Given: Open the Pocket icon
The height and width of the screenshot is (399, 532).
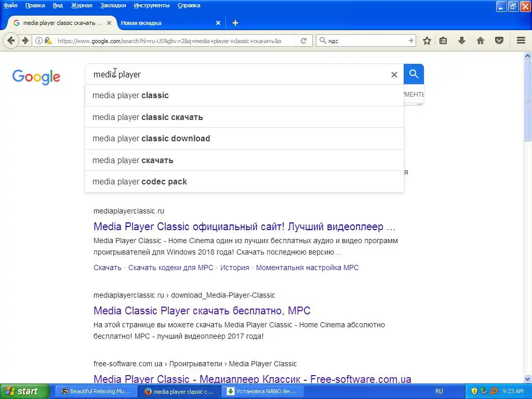Looking at the screenshot, I should click(x=499, y=41).
